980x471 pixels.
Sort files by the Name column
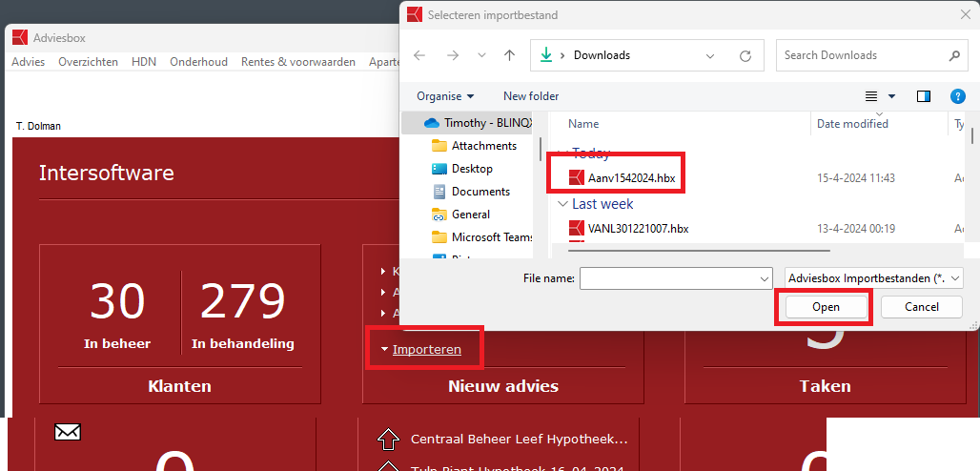[583, 124]
